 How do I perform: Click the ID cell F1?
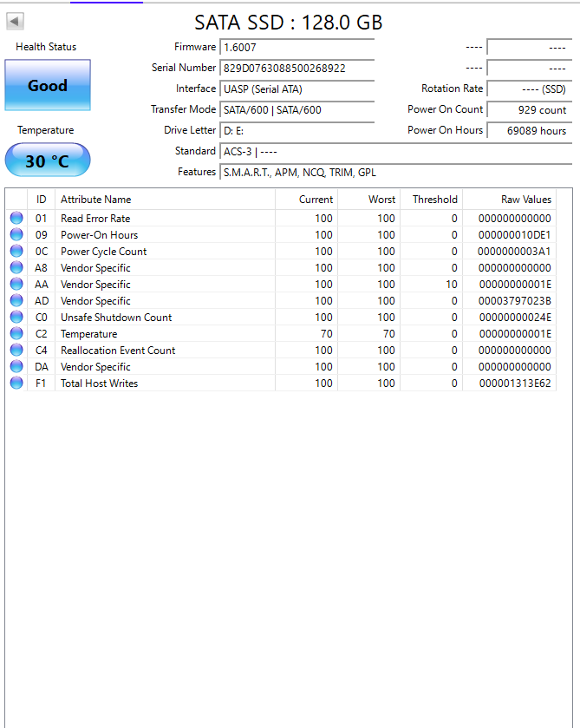[x=41, y=383]
